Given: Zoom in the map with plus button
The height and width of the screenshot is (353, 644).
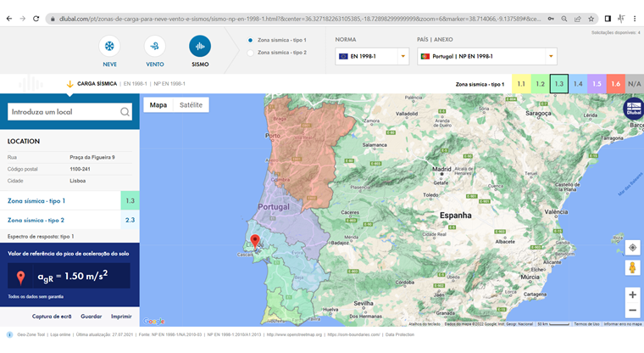Looking at the screenshot, I should pyautogui.click(x=632, y=294).
